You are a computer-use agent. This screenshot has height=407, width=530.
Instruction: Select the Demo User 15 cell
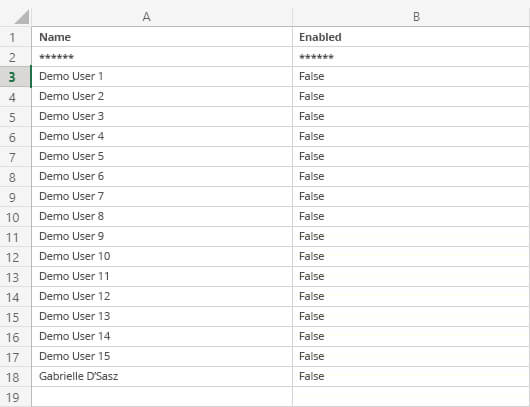162,356
